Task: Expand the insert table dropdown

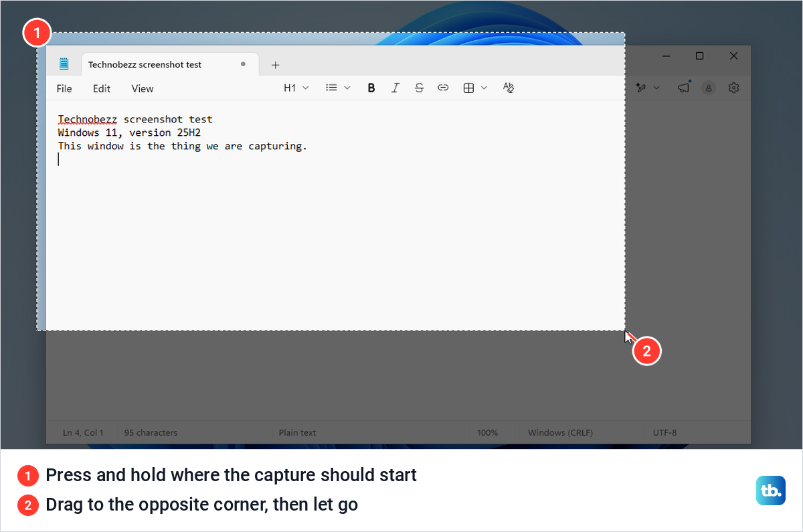Action: (x=475, y=88)
